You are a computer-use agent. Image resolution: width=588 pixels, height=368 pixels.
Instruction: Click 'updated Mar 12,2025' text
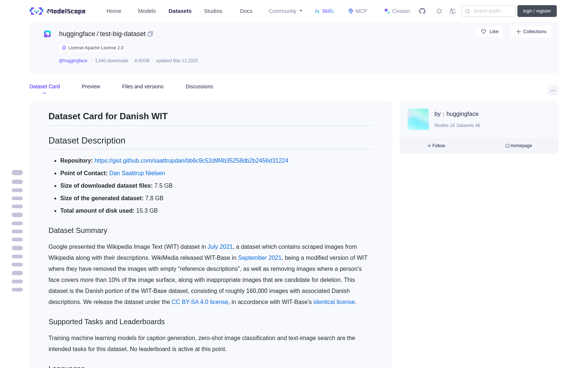pyautogui.click(x=177, y=61)
